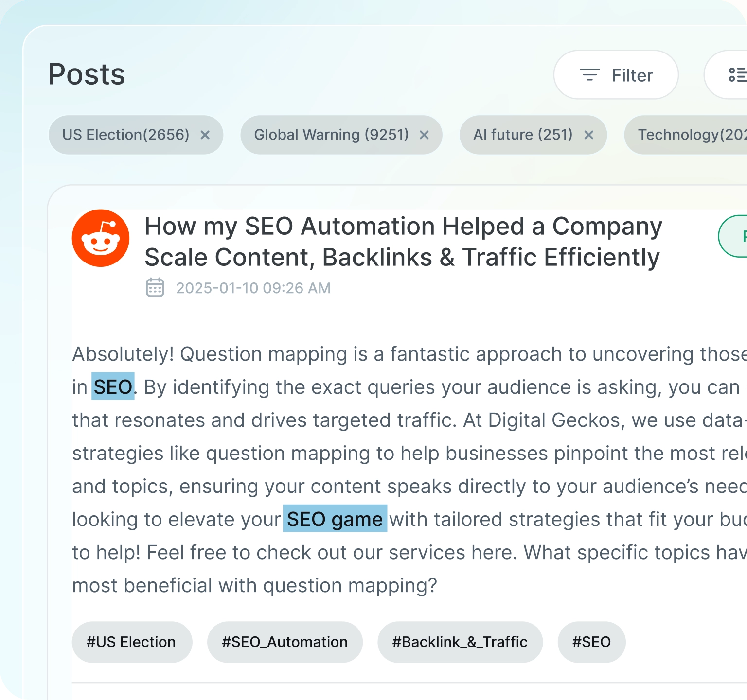The image size is (747, 700).
Task: Select the AI future (251) topic chip
Action: 523,135
